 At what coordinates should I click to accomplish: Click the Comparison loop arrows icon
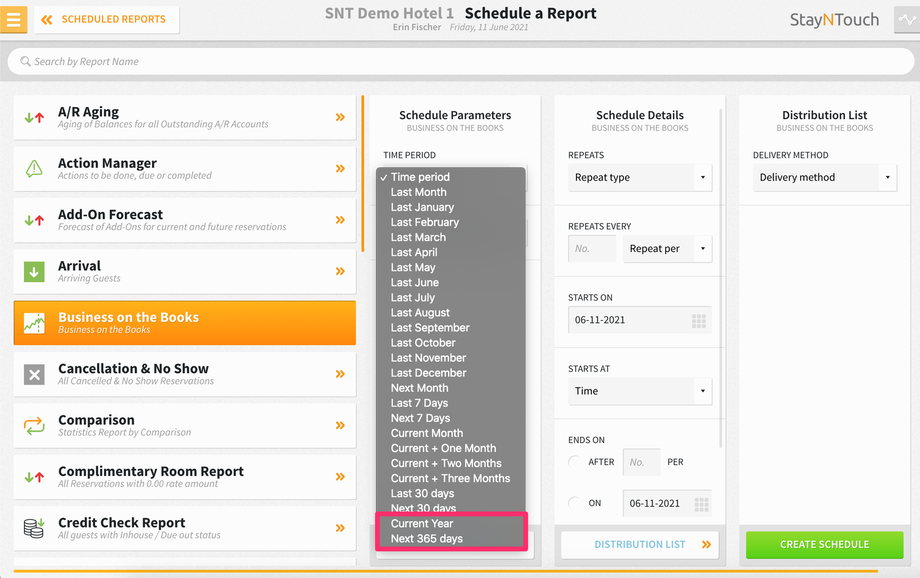34,426
